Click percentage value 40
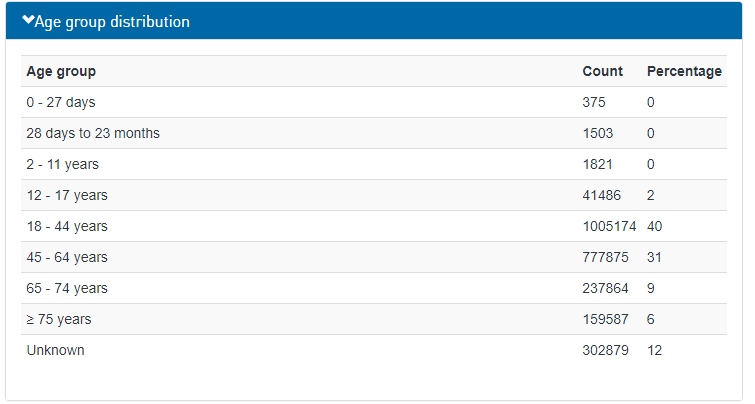This screenshot has width=755, height=404. tap(655, 226)
